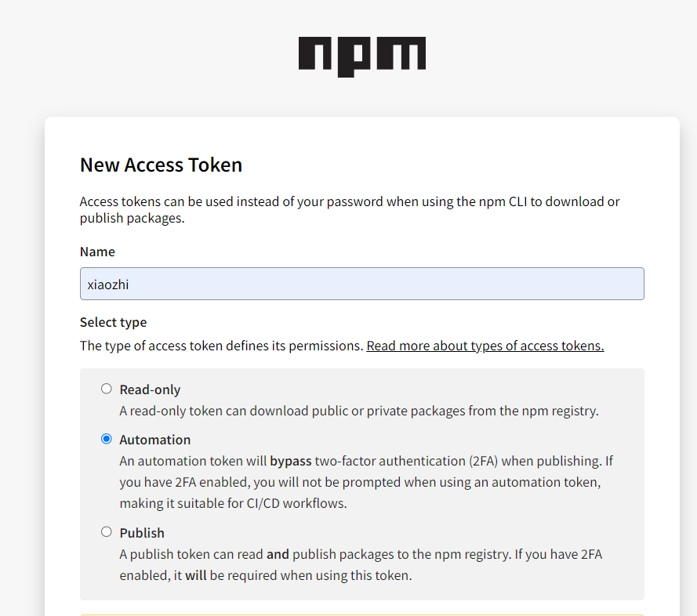This screenshot has height=616, width=697.
Task: Focus the Name field containing xiaozhi
Action: pos(361,284)
